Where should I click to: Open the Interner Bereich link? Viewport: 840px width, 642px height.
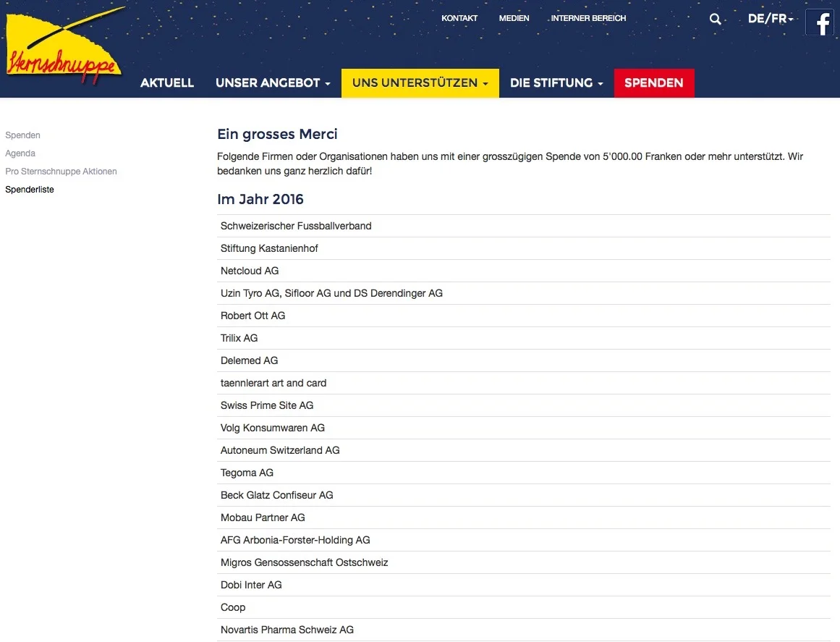click(588, 18)
